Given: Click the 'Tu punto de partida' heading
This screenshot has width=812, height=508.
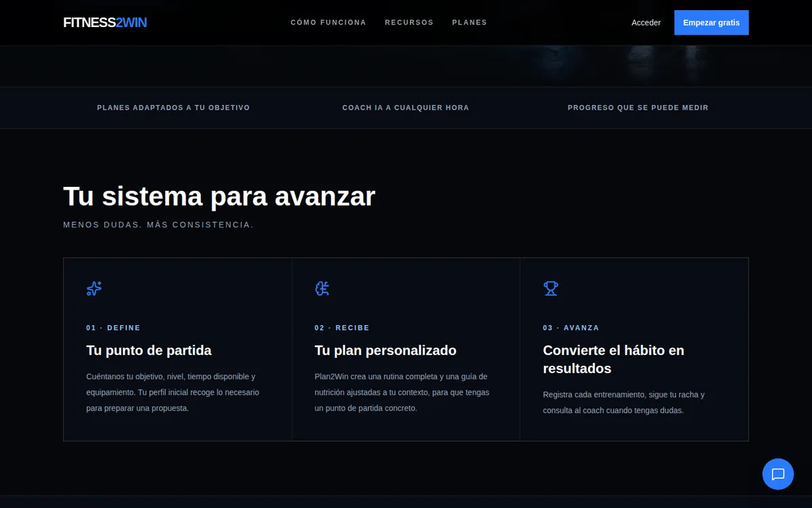Looking at the screenshot, I should tap(149, 350).
